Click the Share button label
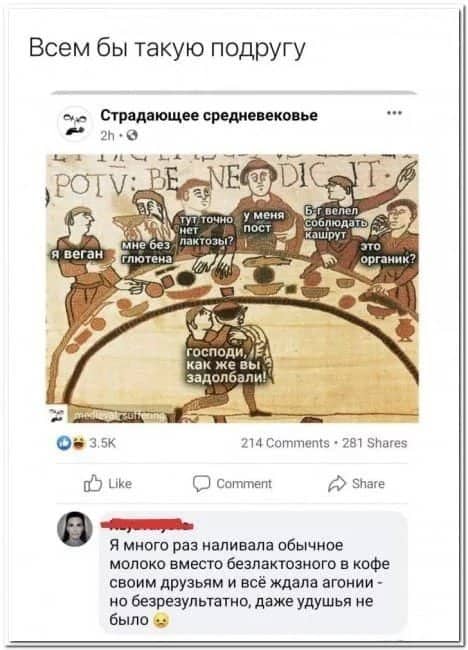Image resolution: width=468 pixels, height=650 pixels. (368, 484)
